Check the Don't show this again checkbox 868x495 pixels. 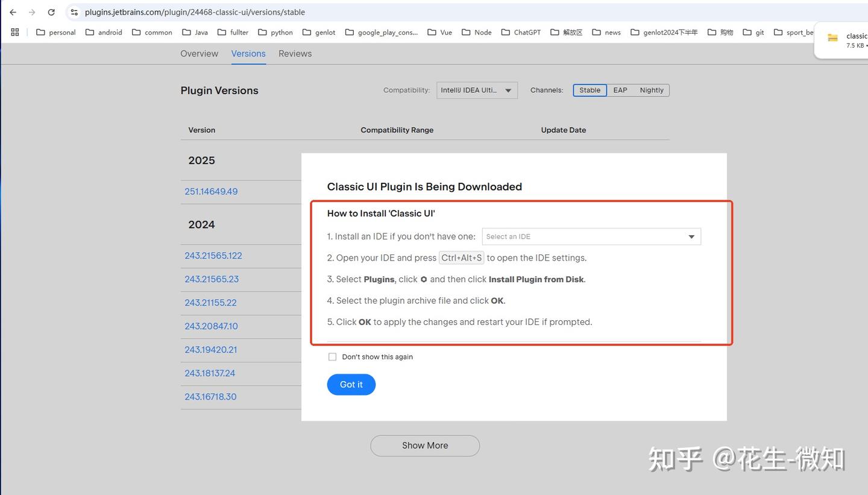332,356
